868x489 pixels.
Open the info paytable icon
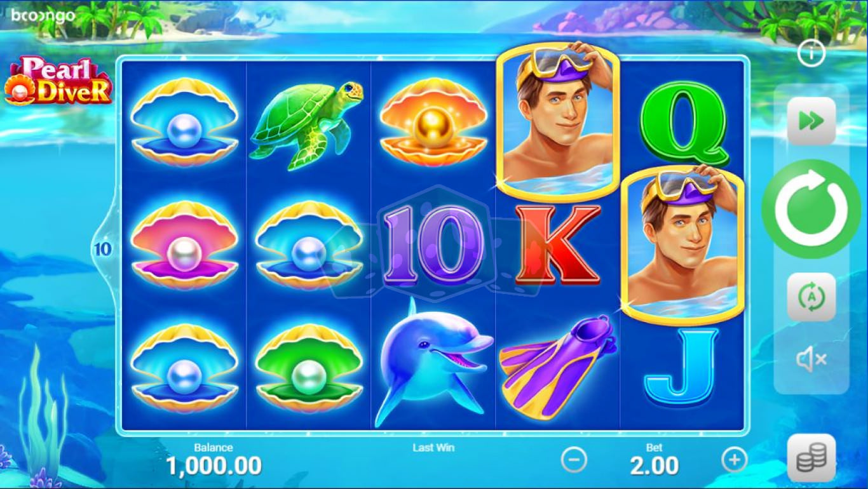[x=811, y=53]
